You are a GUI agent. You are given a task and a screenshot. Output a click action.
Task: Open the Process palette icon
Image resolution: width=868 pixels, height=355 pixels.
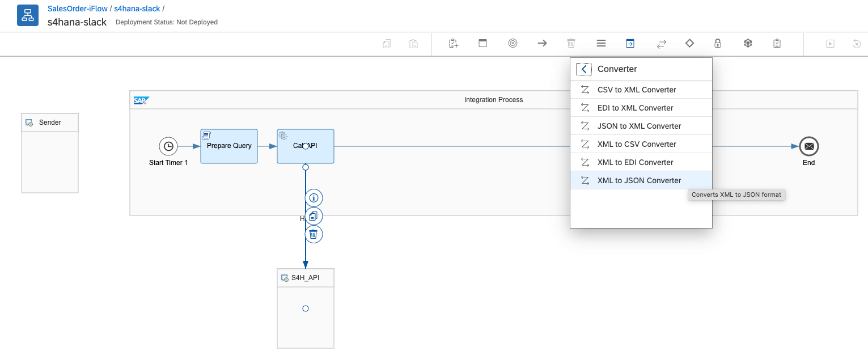[x=483, y=43]
